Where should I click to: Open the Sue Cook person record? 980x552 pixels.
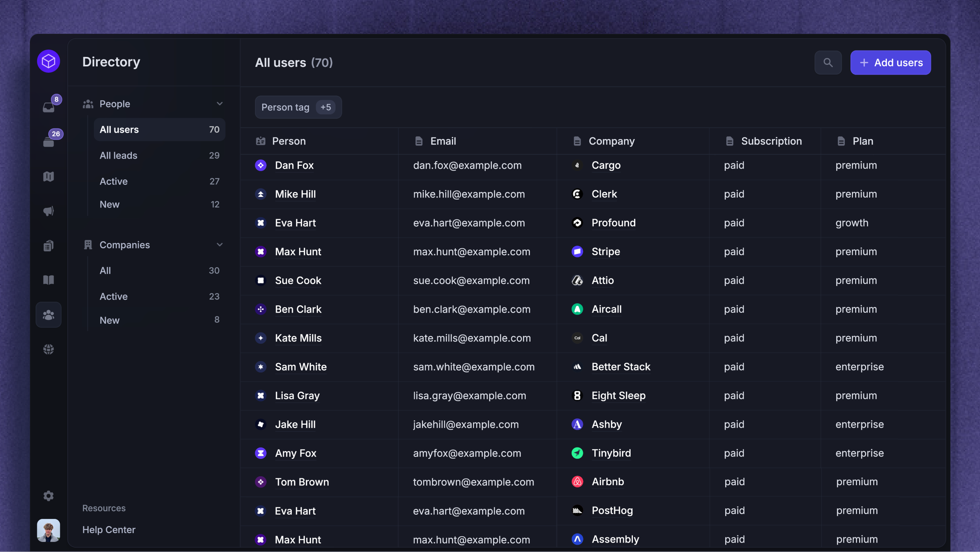coord(298,281)
